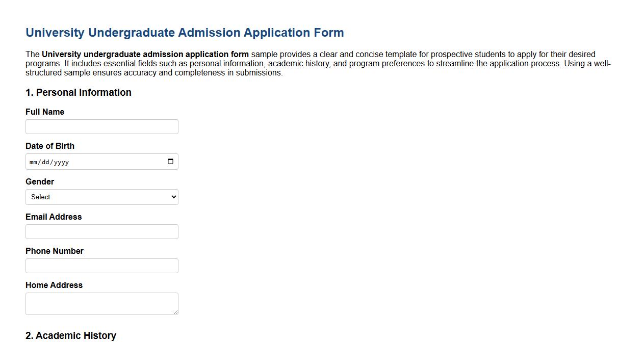Image resolution: width=644 pixels, height=342 pixels.
Task: Select the Home Address text area
Action: 101,302
